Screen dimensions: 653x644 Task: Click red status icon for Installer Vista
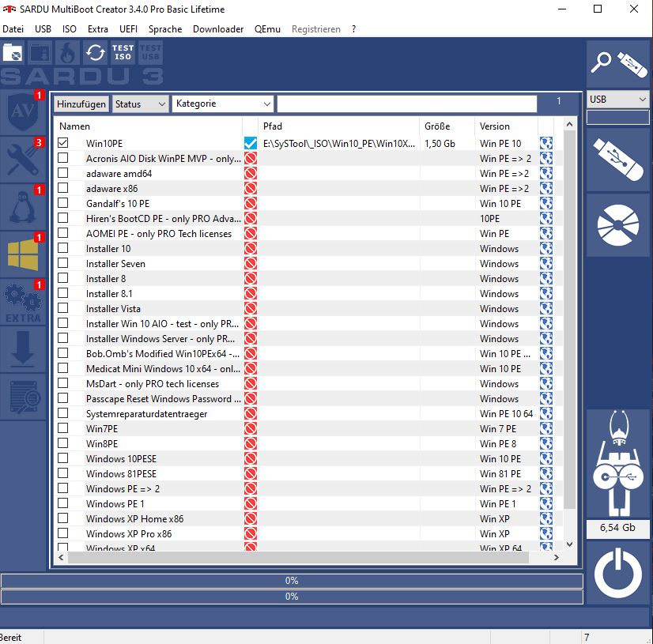click(x=251, y=308)
